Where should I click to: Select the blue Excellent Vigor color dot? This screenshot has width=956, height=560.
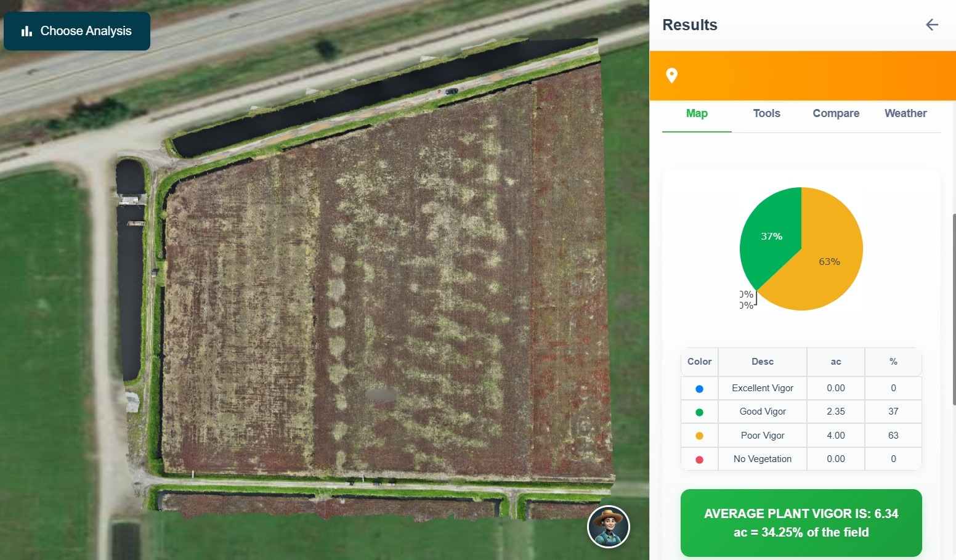[699, 389]
